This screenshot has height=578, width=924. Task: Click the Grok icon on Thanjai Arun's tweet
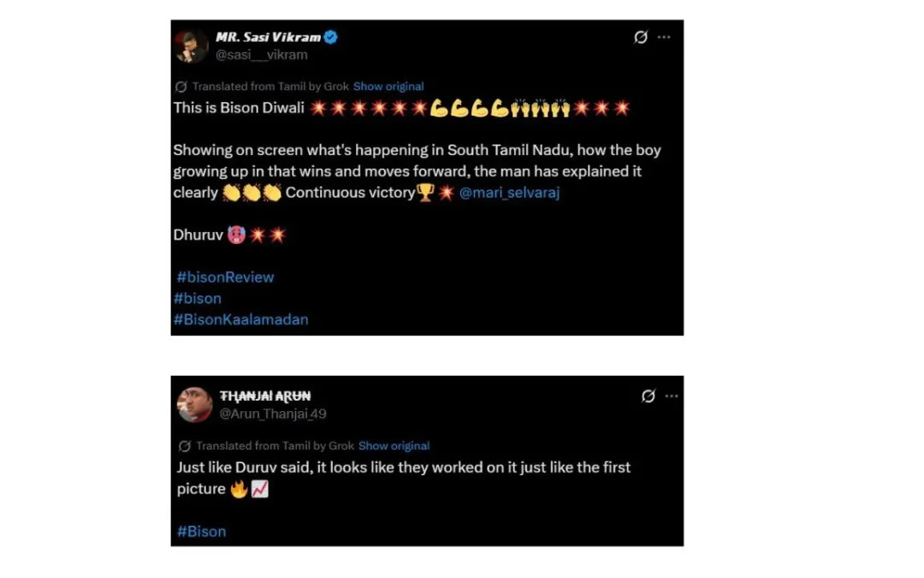point(649,396)
